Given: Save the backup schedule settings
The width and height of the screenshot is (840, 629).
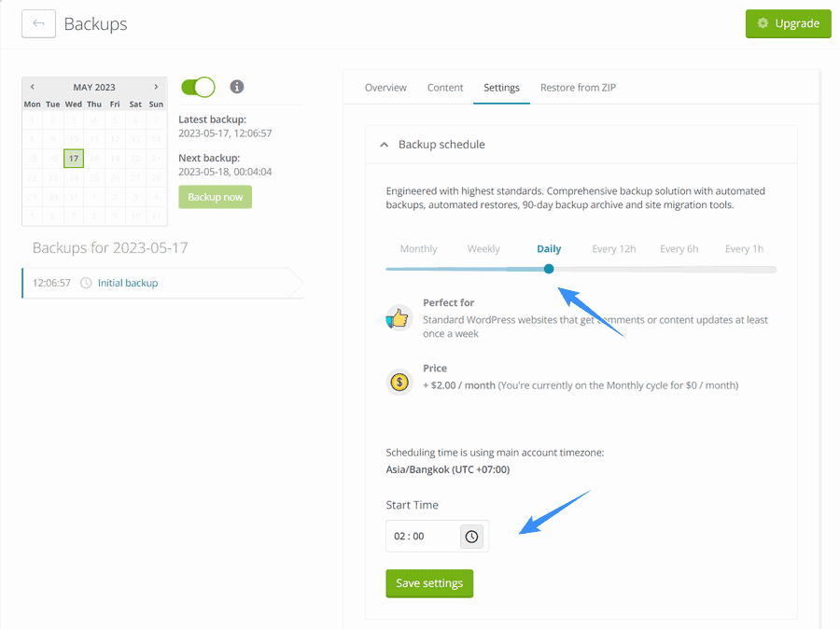Looking at the screenshot, I should [x=429, y=583].
